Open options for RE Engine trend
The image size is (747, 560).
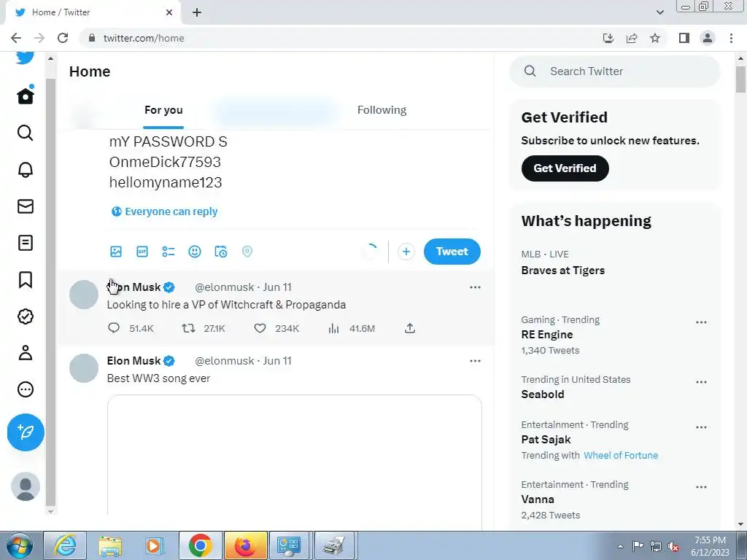click(x=701, y=322)
